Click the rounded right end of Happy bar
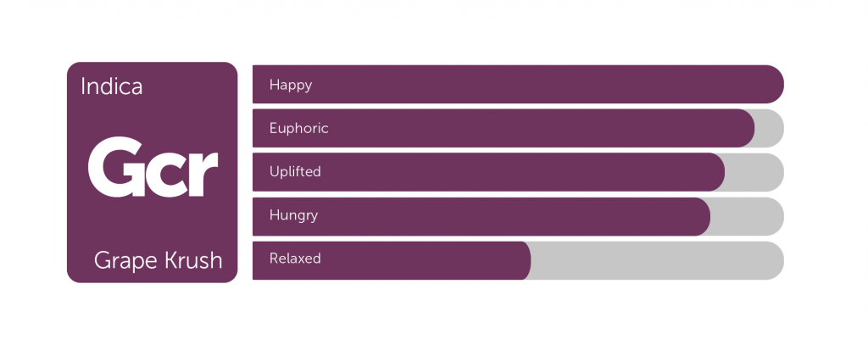 pyautogui.click(x=772, y=84)
